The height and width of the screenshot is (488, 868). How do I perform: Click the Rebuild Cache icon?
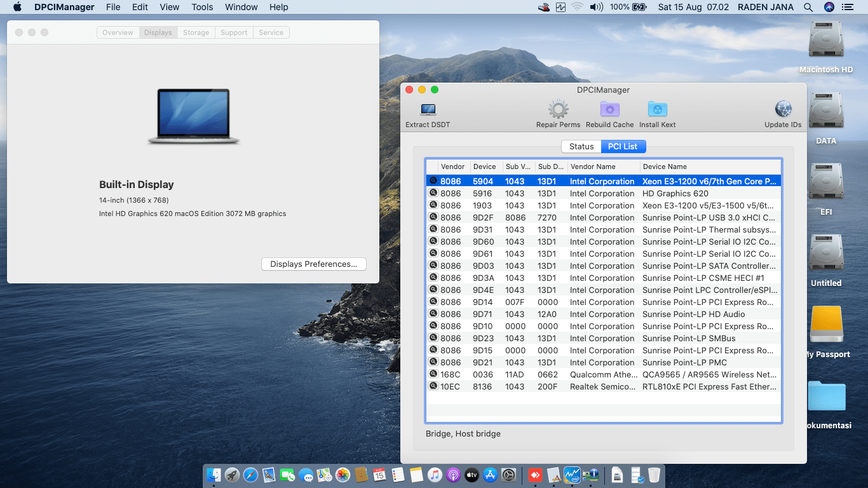[609, 110]
